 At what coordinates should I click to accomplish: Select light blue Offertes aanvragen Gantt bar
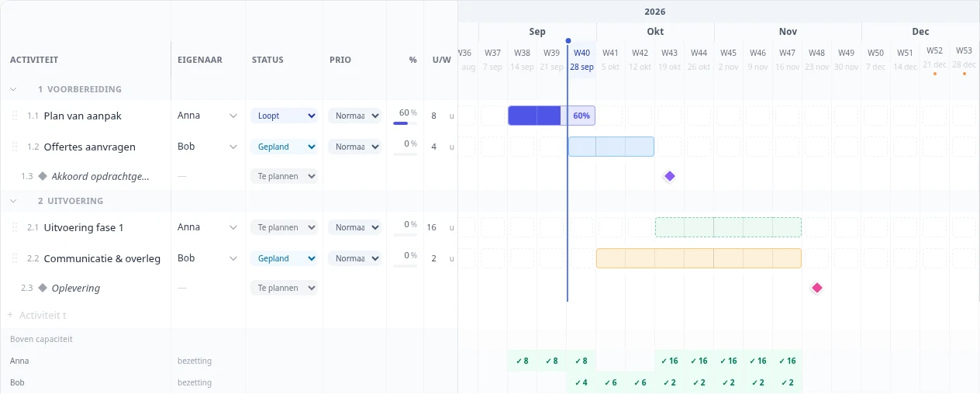pyautogui.click(x=611, y=147)
